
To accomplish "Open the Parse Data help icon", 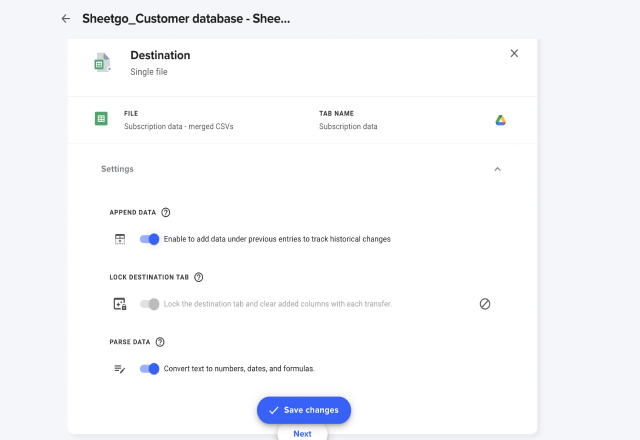I will pyautogui.click(x=160, y=342).
